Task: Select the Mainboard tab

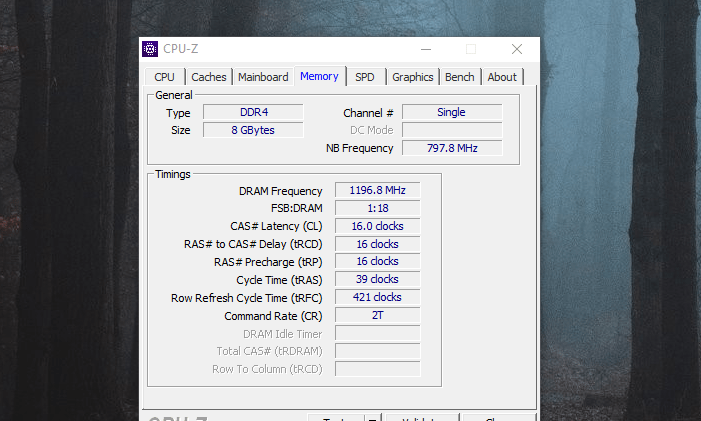Action: click(263, 77)
